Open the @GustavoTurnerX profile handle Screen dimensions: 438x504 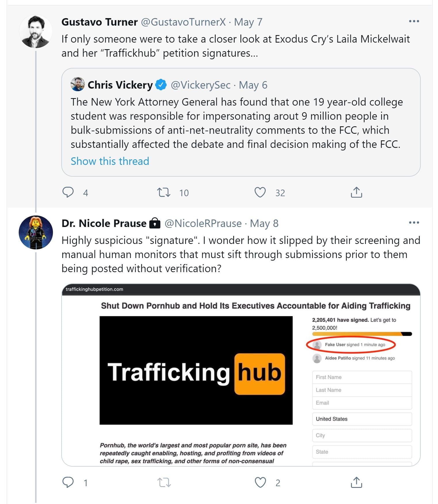[x=183, y=22]
